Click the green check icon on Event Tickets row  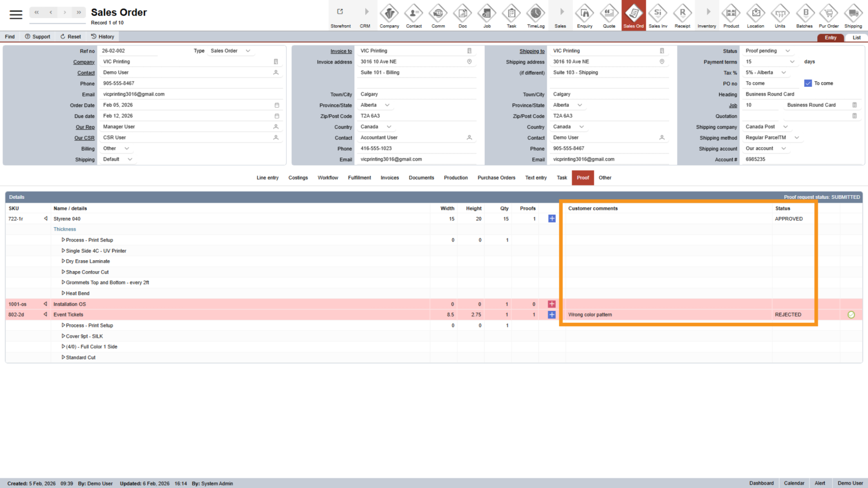pyautogui.click(x=851, y=314)
